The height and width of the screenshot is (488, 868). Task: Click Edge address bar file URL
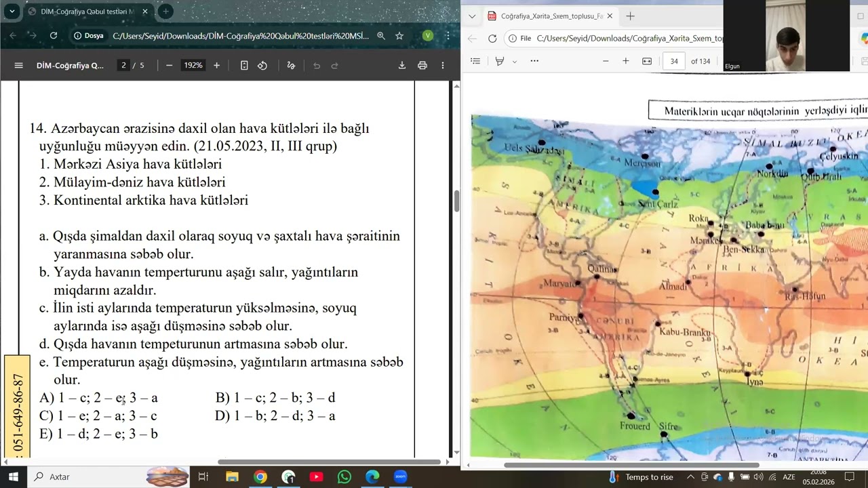[x=630, y=39]
